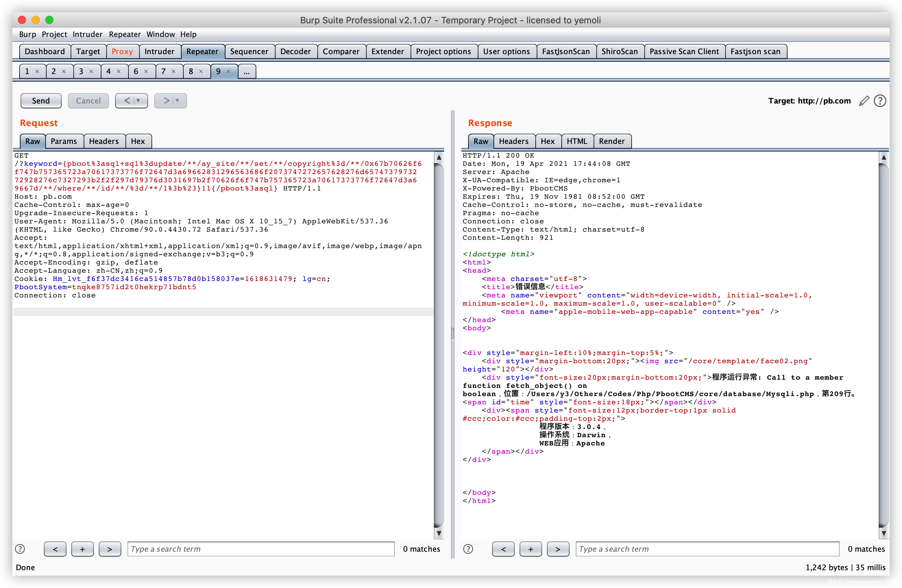Click the pencil icon to edit target
This screenshot has width=902, height=588.
point(863,101)
